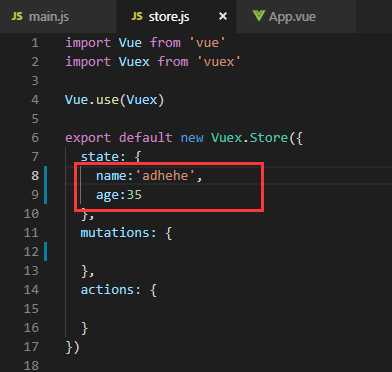The width and height of the screenshot is (392, 372).
Task: Click the 'export' keyword on line 6
Action: pyautogui.click(x=88, y=138)
